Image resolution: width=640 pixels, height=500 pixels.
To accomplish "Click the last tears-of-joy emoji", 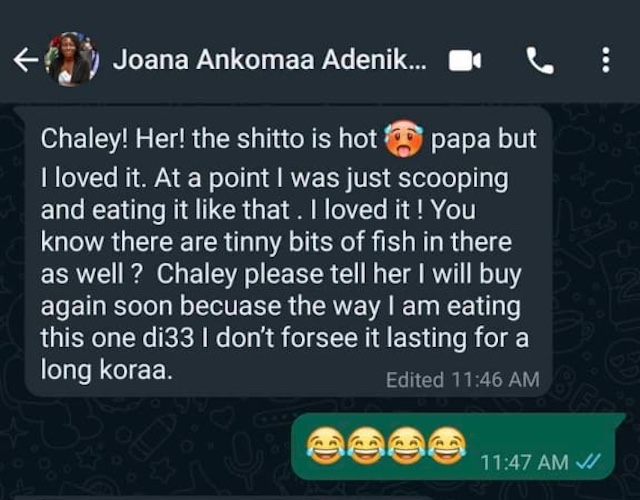I will [447, 446].
